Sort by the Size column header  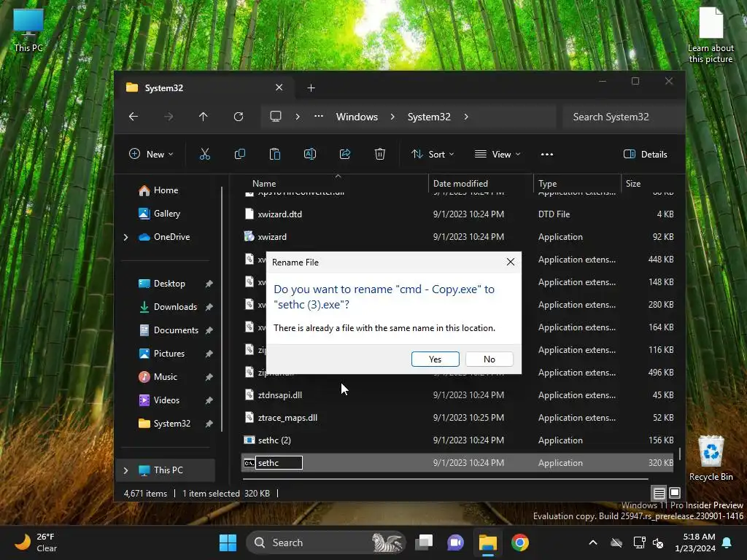pos(632,183)
